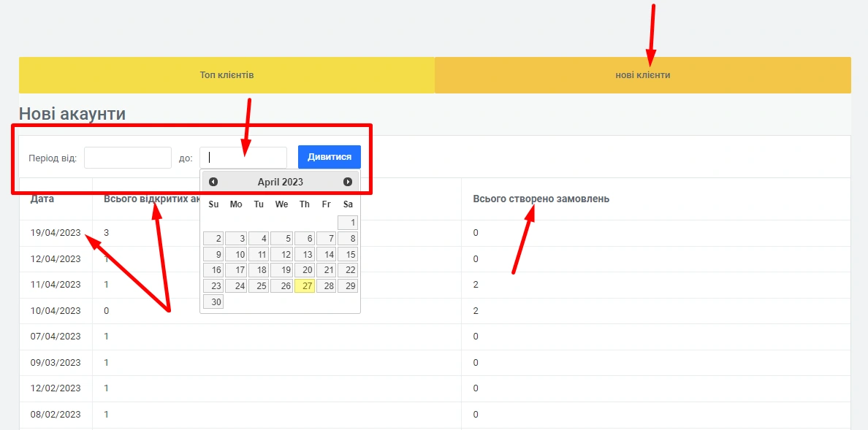Choose April 10 in the datepicker
868x430 pixels.
coord(235,255)
